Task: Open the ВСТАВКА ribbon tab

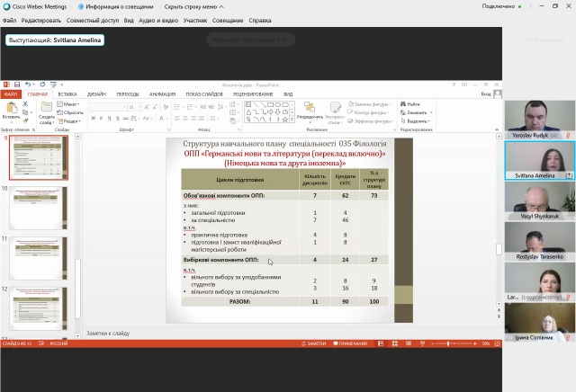Action: point(67,94)
